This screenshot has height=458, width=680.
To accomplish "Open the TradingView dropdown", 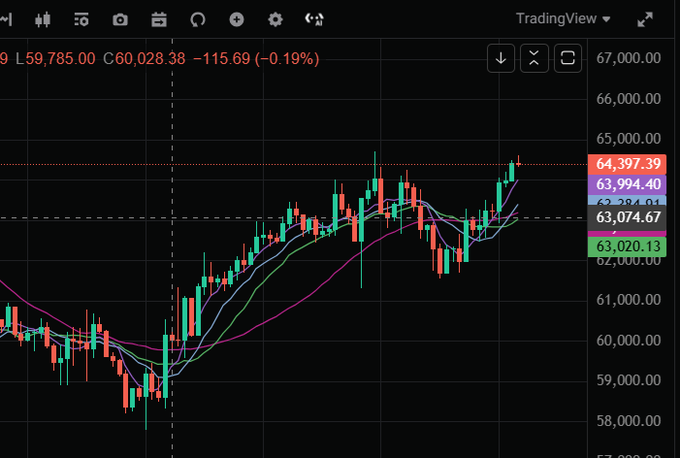I will tap(563, 19).
